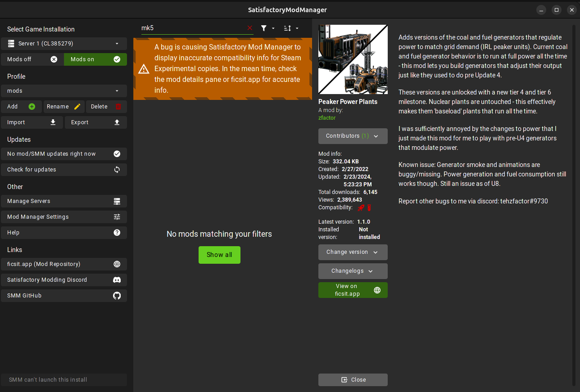Click the Latest version value 1.1.0
The height and width of the screenshot is (392, 580).
coord(364,222)
